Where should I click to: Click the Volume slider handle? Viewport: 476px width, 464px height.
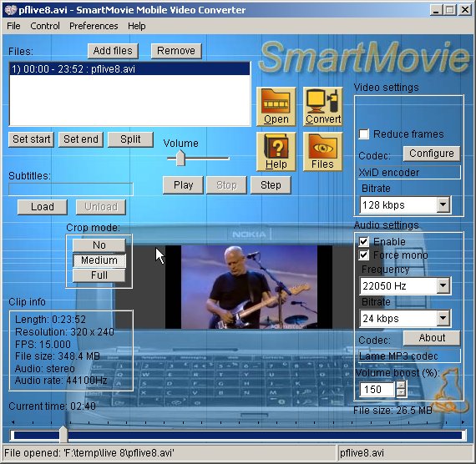click(x=180, y=158)
